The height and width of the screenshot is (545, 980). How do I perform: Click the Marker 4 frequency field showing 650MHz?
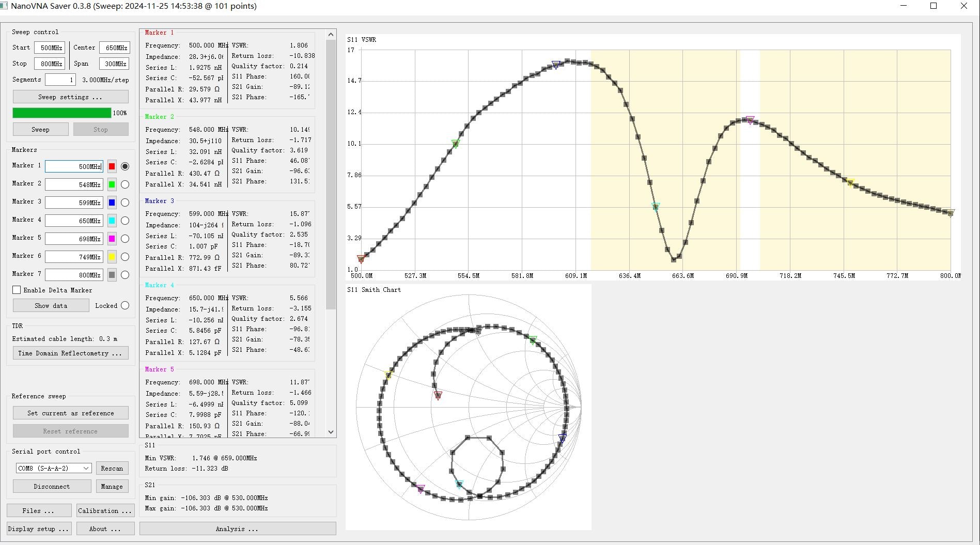[74, 221]
